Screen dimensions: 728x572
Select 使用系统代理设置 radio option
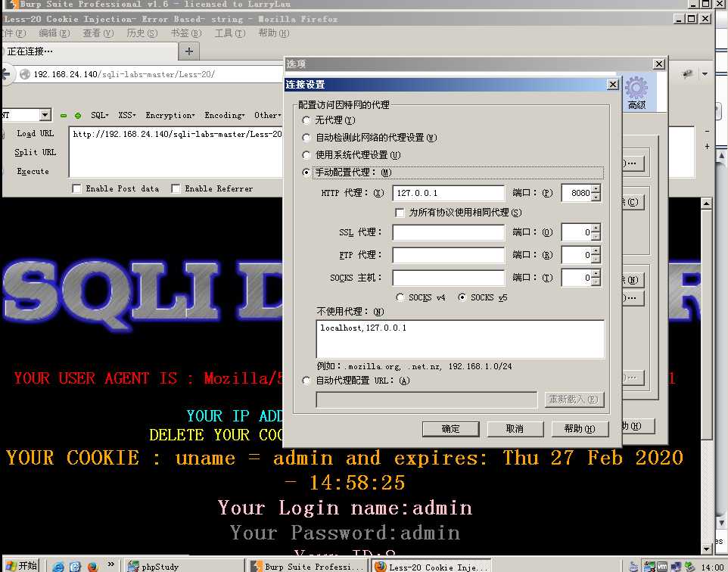306,155
